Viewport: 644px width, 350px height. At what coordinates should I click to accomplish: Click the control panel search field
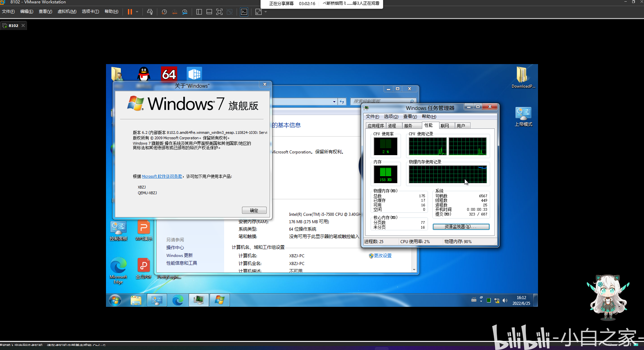tap(383, 101)
